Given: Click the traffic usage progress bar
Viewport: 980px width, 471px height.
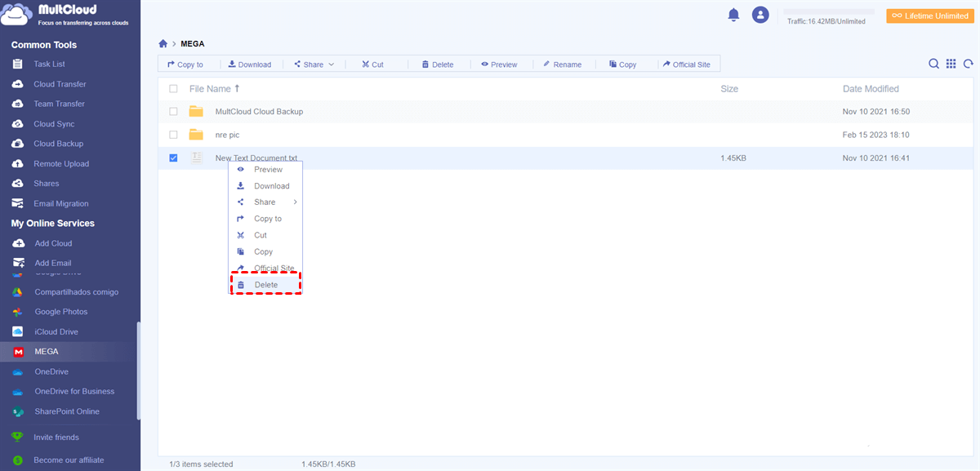Looking at the screenshot, I should point(829,12).
